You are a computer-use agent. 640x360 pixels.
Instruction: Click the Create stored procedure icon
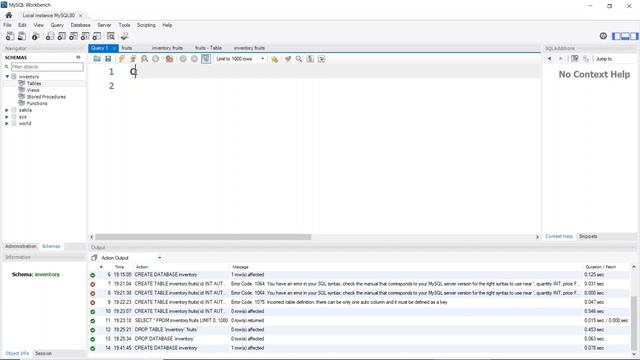pos(85,36)
